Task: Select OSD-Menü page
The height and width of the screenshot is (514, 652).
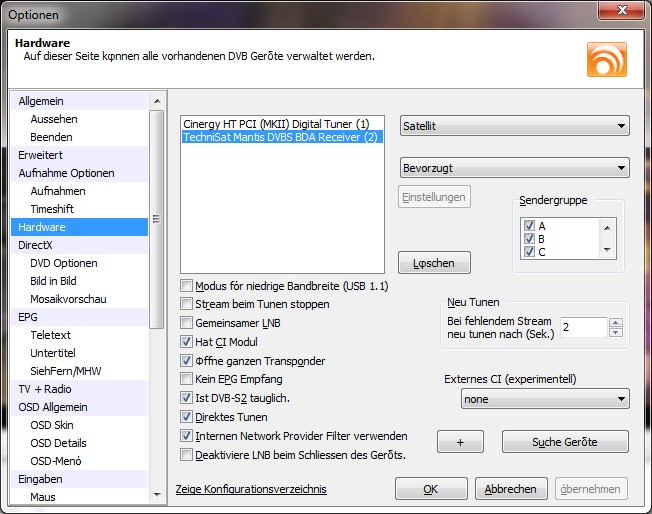Action: (79, 461)
